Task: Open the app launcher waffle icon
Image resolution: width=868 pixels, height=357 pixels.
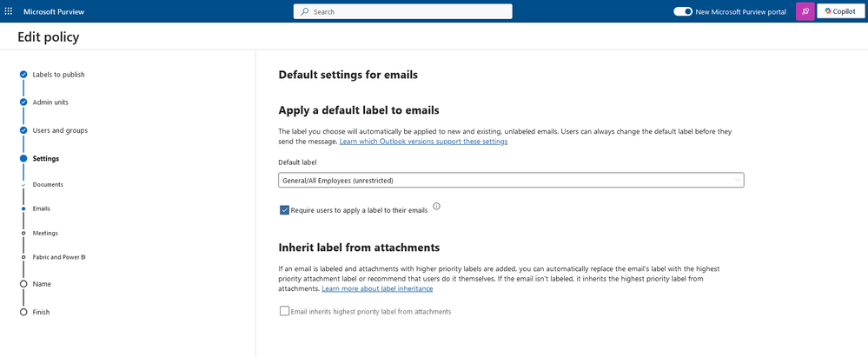Action: (9, 11)
